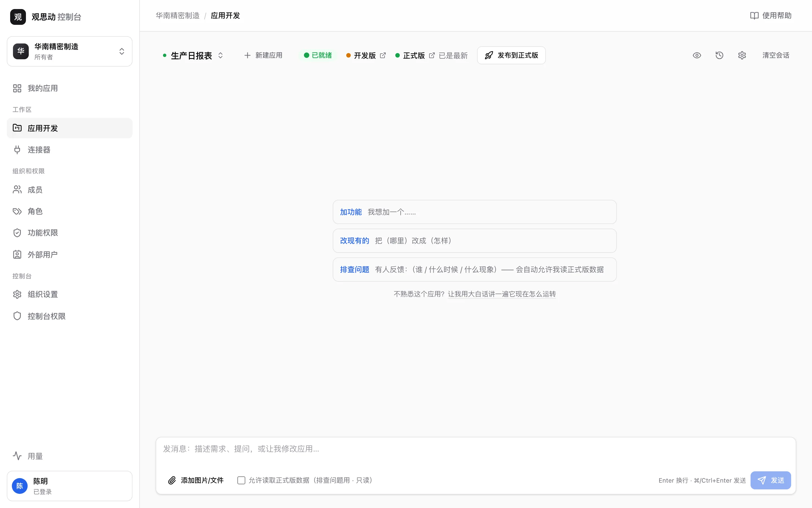Open the 陈明 user account card
Viewport: 812px width, 508px height.
click(x=69, y=486)
